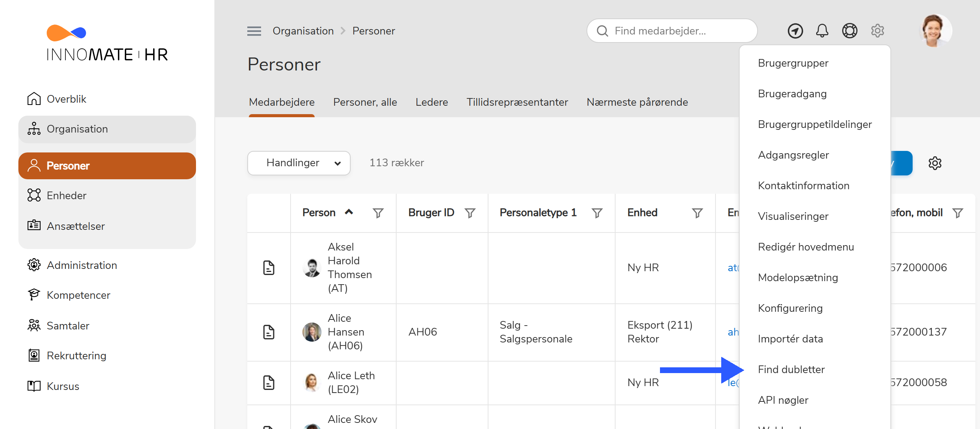Click the Kompetencer graduation cap icon
980x429 pixels.
click(34, 295)
